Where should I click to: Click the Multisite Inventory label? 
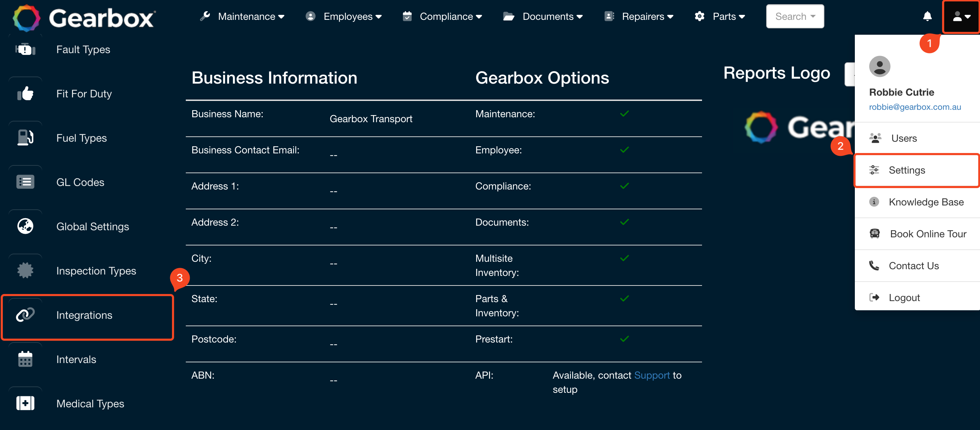pos(497,265)
